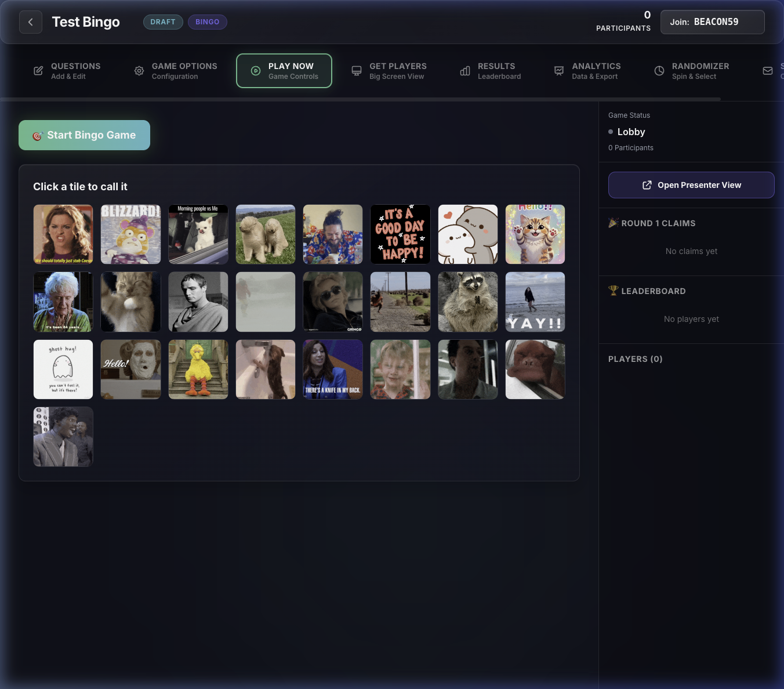Open Results via the leaderboard chart icon

(x=464, y=70)
